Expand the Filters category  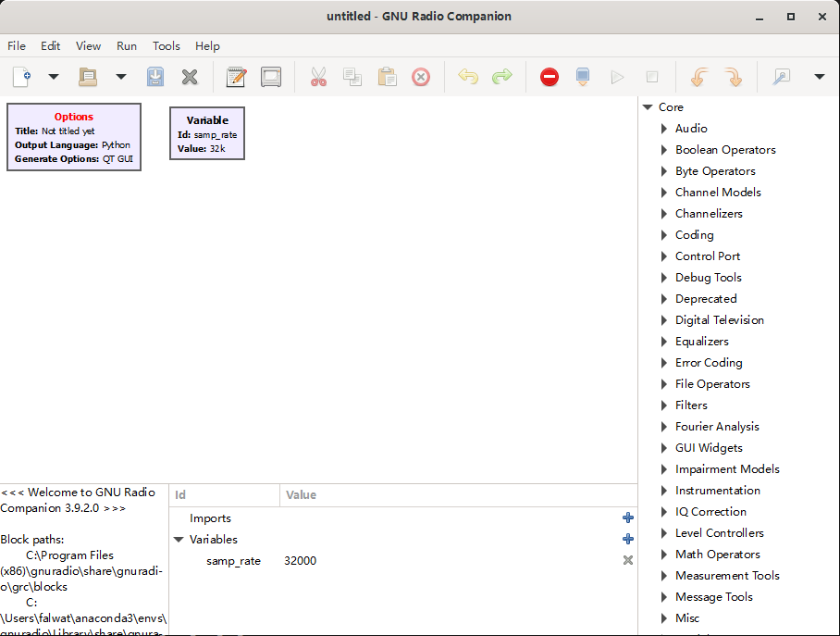point(663,405)
